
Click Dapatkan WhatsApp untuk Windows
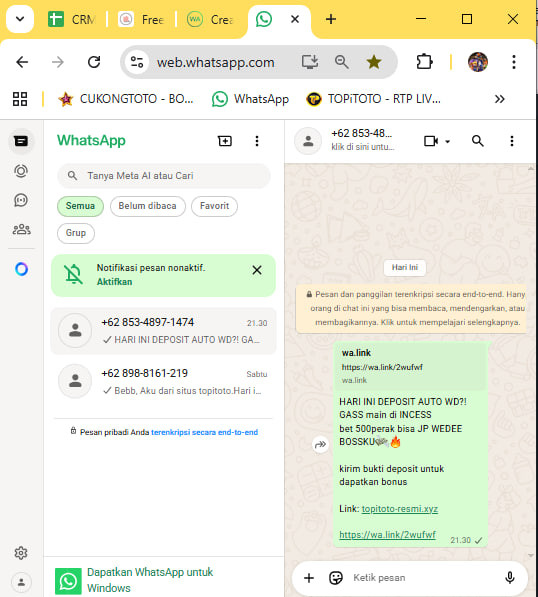[150, 580]
